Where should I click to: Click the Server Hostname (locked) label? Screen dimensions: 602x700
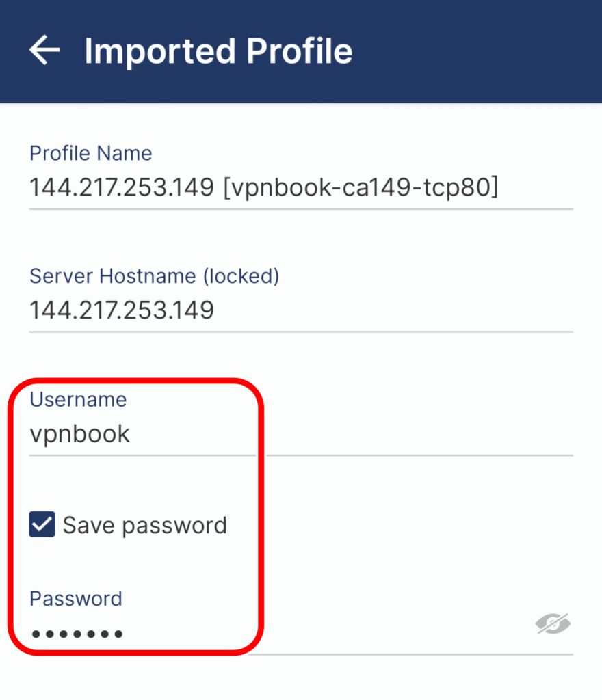(x=154, y=276)
